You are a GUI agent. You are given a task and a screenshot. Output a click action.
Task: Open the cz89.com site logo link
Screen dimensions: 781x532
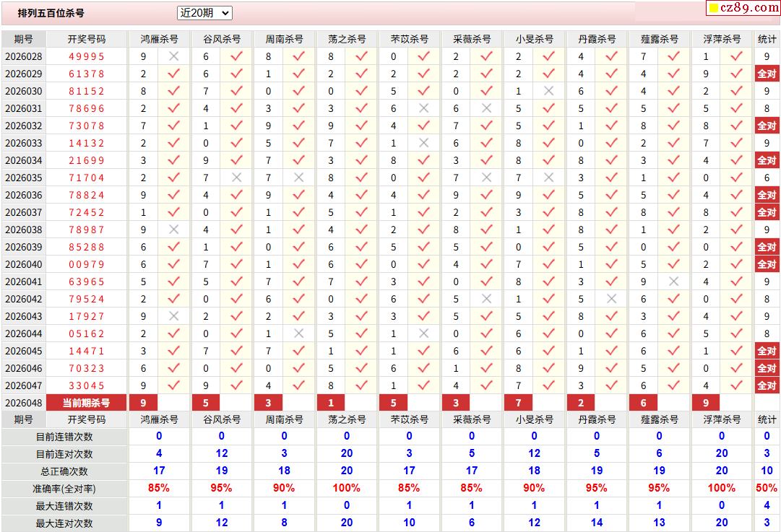pos(743,7)
